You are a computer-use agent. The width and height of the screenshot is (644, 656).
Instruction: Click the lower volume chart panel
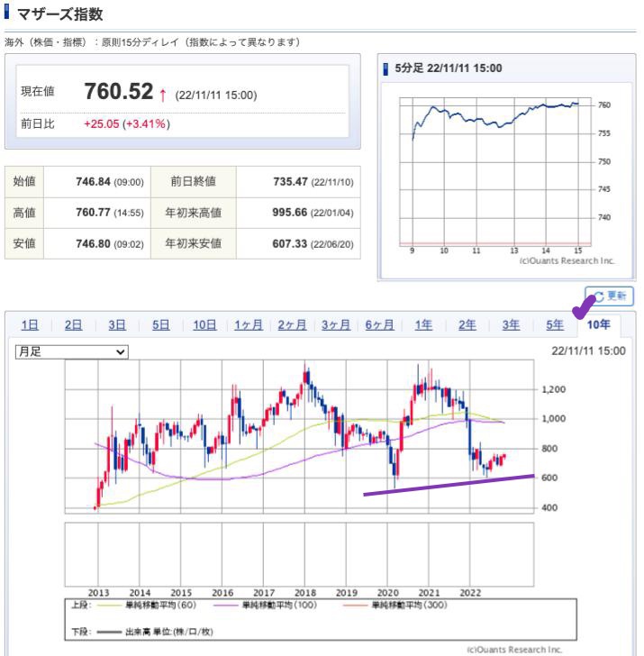299,554
